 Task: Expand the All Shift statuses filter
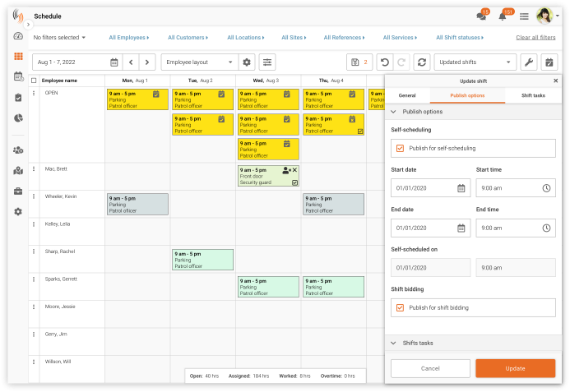tap(460, 38)
